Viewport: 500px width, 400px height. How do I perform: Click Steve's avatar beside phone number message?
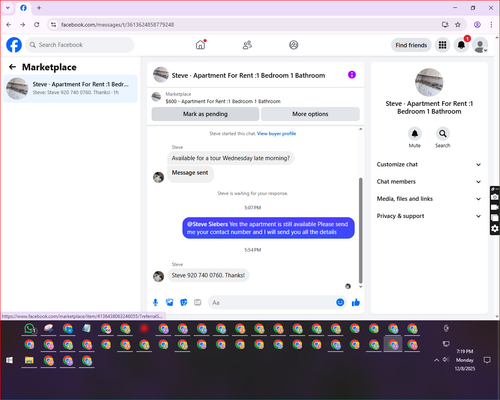coord(158,276)
